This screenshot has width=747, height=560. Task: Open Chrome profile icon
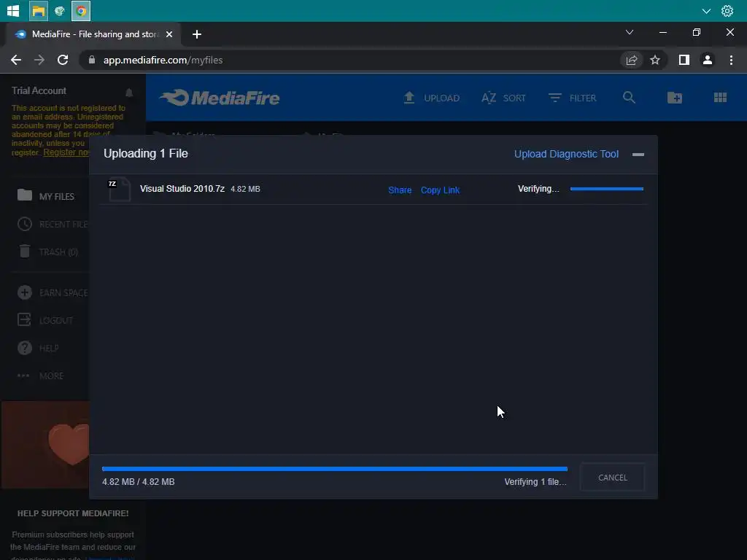708,60
